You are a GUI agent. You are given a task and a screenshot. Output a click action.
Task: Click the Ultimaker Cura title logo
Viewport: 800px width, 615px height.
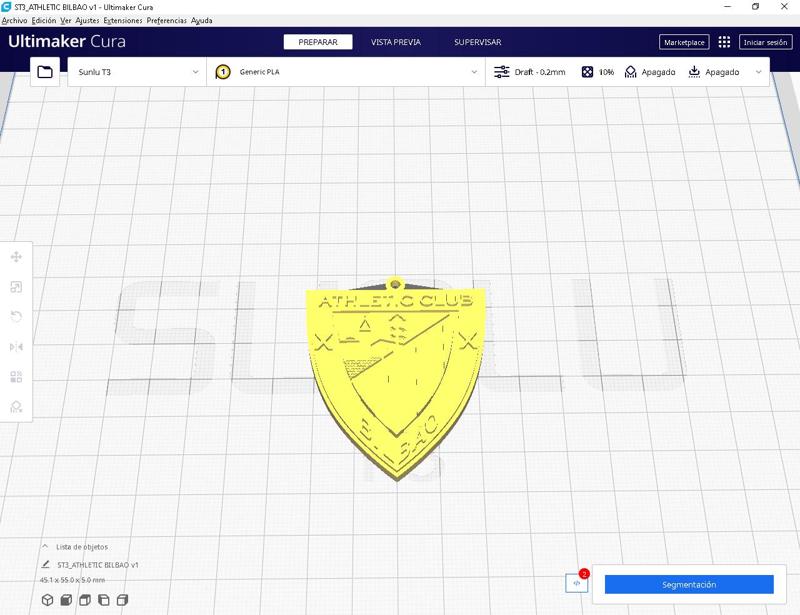[67, 41]
